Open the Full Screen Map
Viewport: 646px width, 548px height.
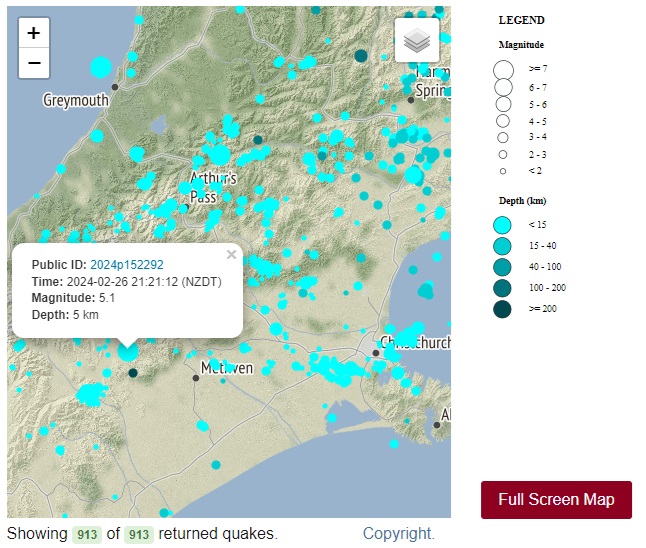[x=556, y=499]
